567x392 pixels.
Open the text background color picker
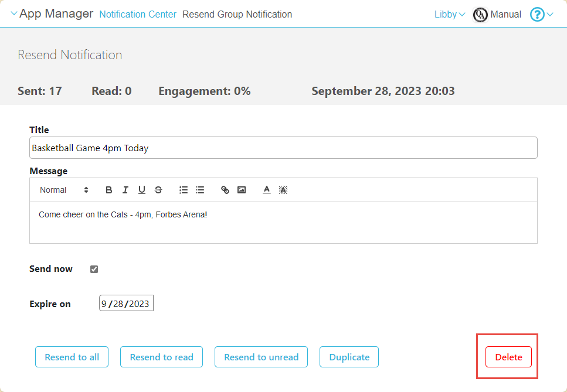point(283,190)
